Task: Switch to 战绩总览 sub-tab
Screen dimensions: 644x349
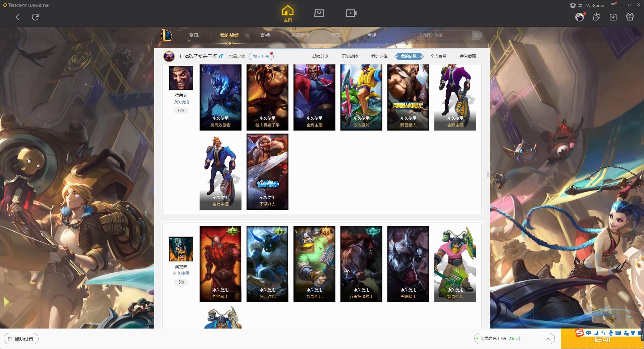Action: (x=320, y=56)
